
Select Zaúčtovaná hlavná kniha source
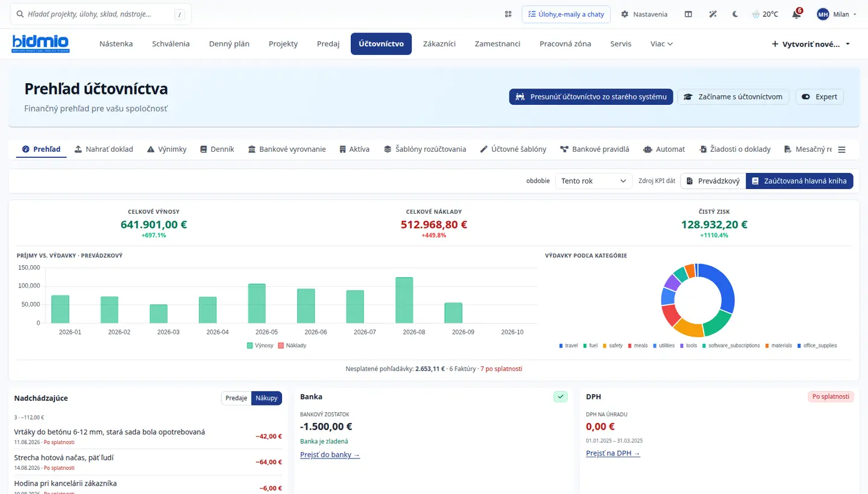pyautogui.click(x=799, y=181)
